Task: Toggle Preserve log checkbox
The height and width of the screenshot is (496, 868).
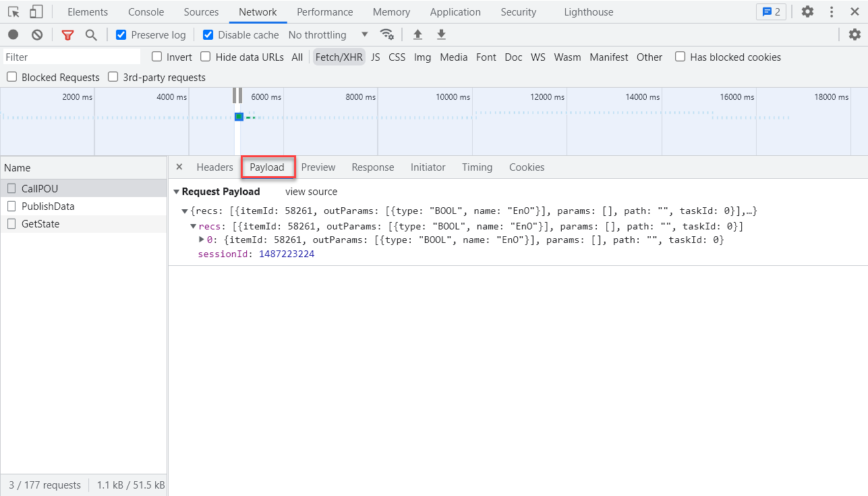Action: (x=121, y=35)
